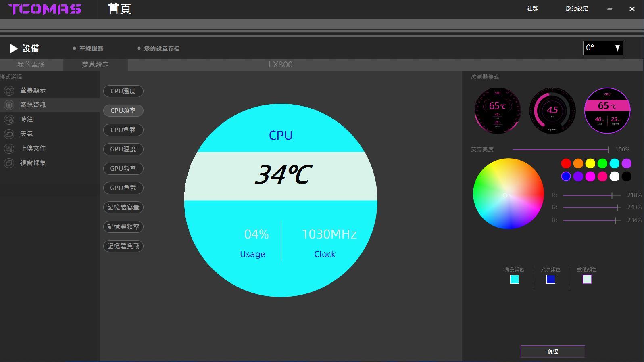Pick the blue preset color swatch
The height and width of the screenshot is (362, 644).
pos(566,176)
